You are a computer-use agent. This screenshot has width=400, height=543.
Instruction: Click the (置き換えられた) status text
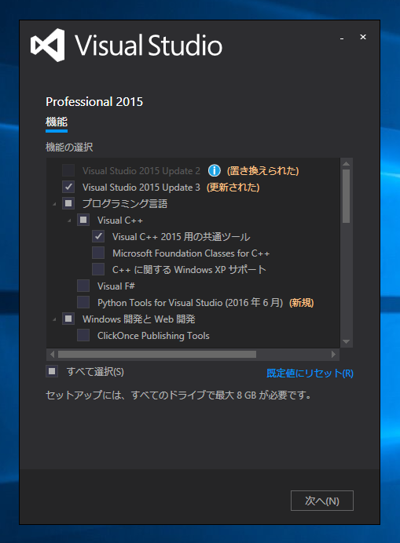(x=263, y=171)
